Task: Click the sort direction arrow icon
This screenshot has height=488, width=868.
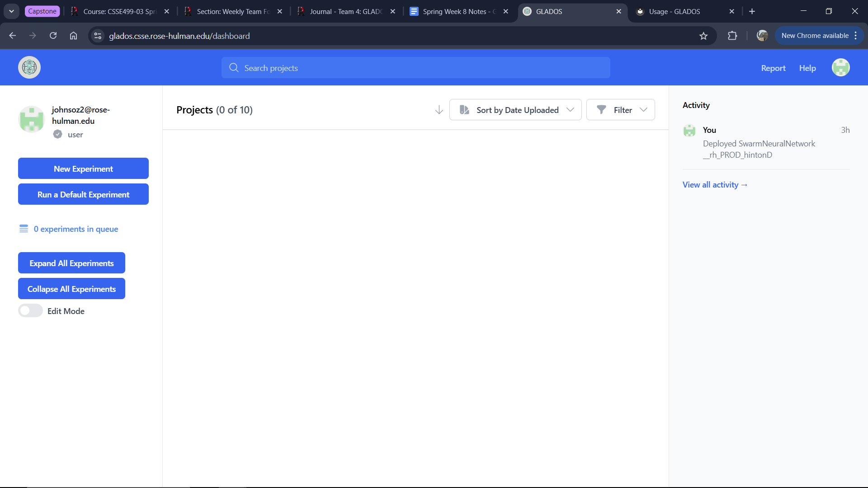Action: click(439, 110)
